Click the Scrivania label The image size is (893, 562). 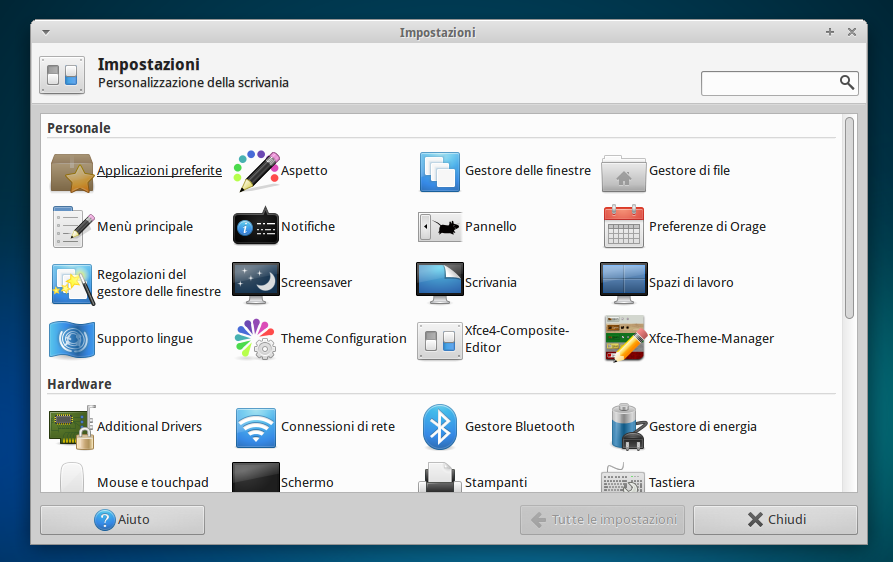click(x=491, y=282)
